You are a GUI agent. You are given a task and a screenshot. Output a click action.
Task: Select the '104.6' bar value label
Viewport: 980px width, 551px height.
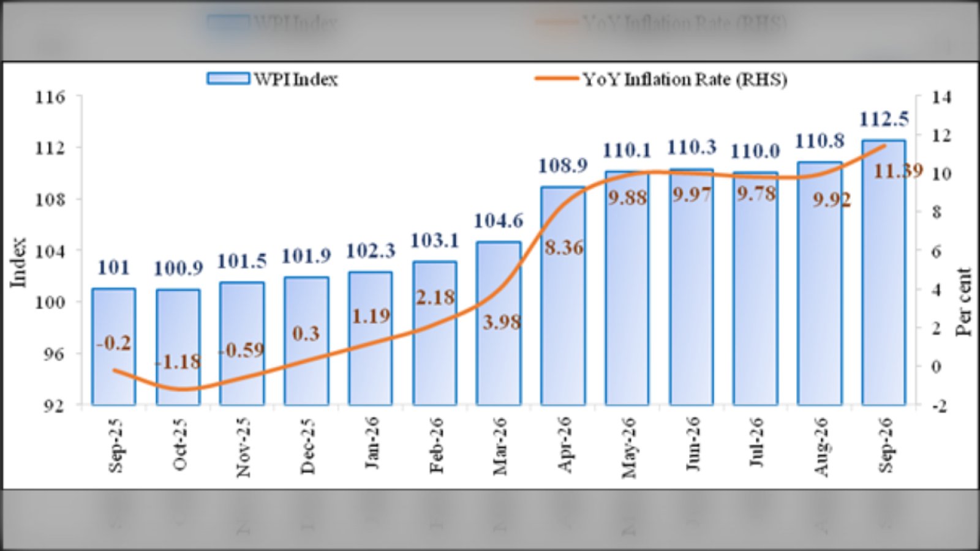pos(499,221)
